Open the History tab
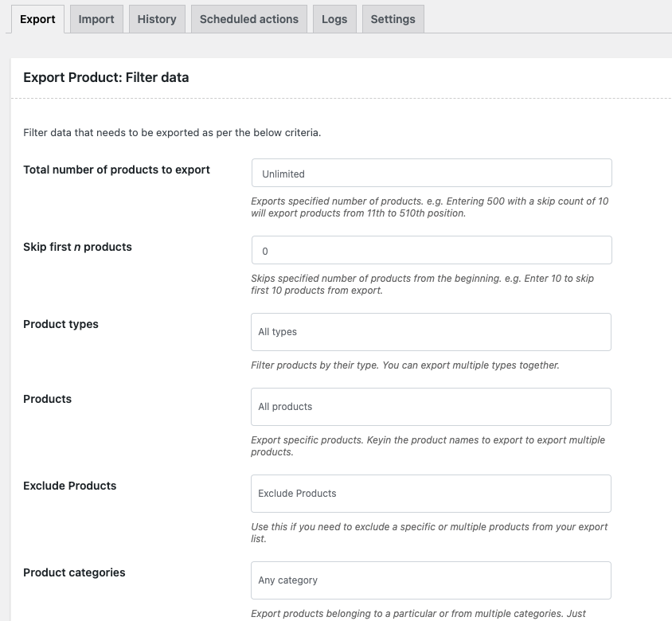This screenshot has width=672, height=621. 156,18
